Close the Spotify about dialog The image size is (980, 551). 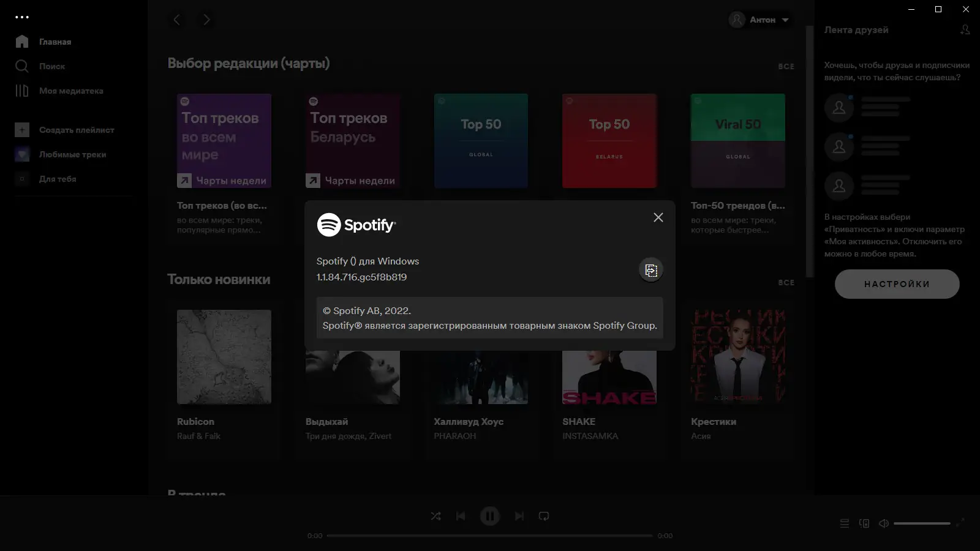coord(658,217)
